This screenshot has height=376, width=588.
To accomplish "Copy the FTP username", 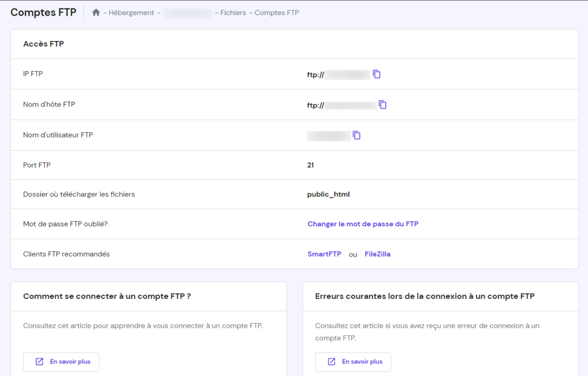I will pyautogui.click(x=357, y=135).
